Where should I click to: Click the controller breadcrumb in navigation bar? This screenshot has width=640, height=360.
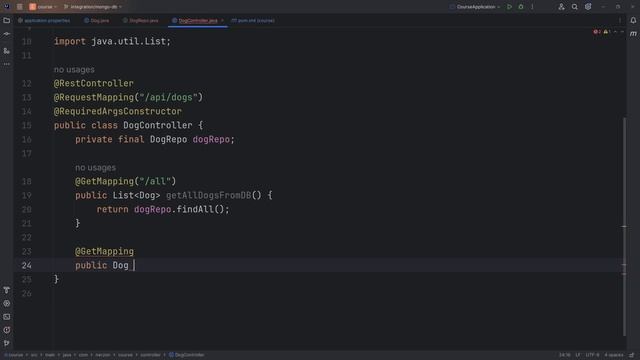click(150, 355)
